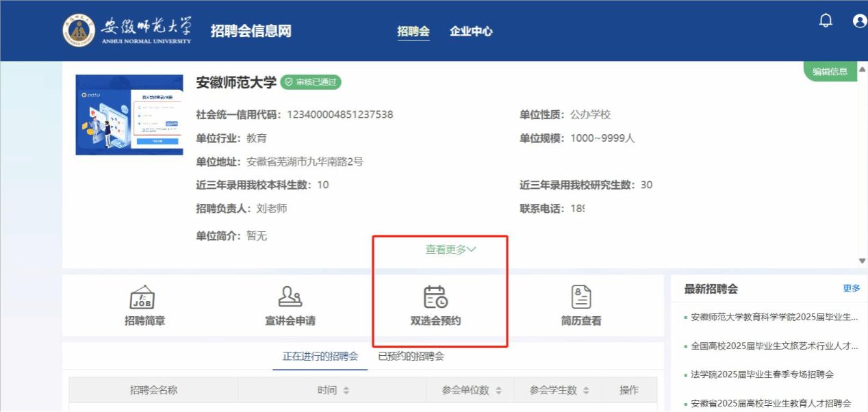
Task: Open the 招聘简章 JOB sign icon
Action: coord(142,296)
